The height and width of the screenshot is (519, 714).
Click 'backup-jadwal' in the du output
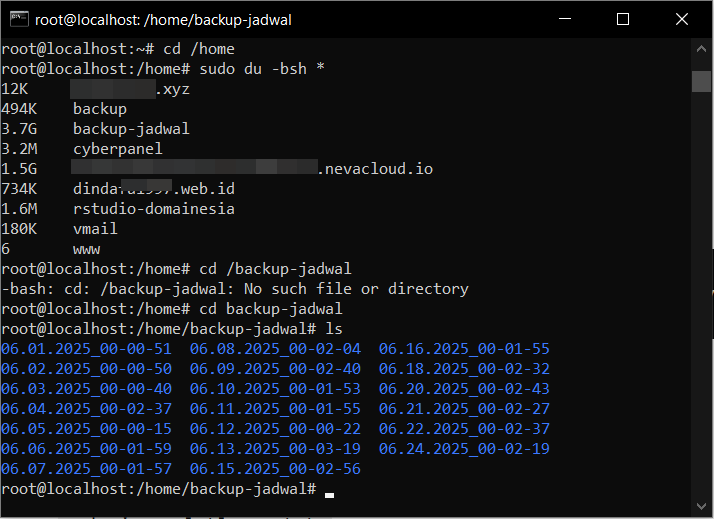click(131, 129)
